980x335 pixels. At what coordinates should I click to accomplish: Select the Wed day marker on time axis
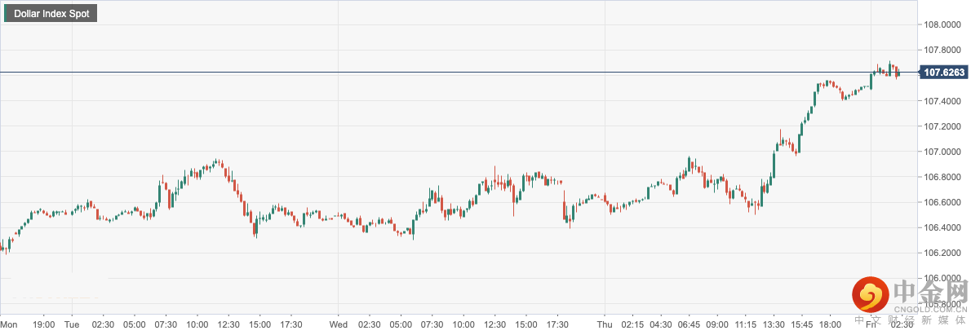point(338,324)
